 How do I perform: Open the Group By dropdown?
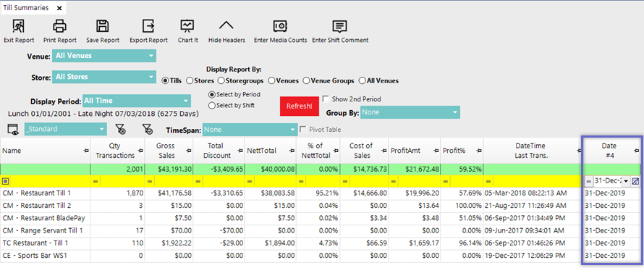click(x=410, y=112)
